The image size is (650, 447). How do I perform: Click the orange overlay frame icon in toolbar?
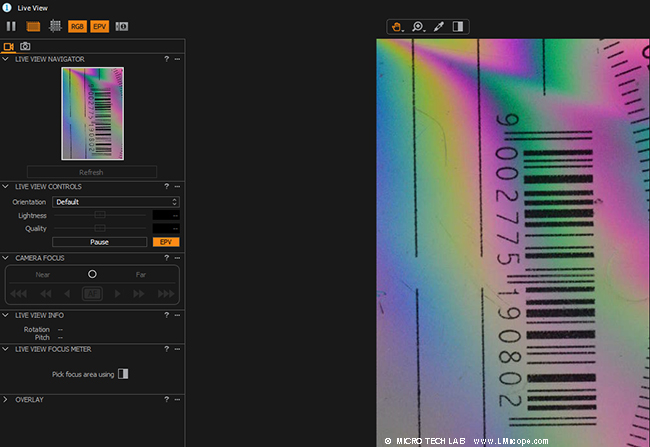[x=33, y=27]
